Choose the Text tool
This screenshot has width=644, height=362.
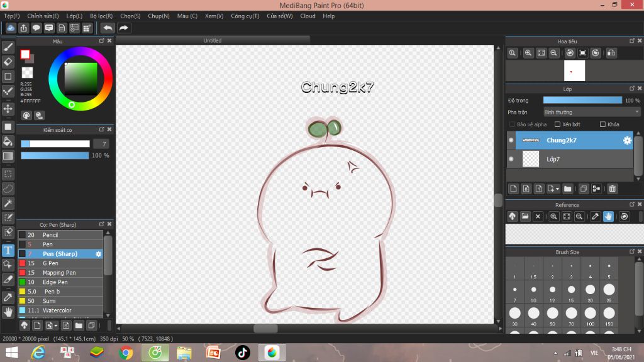(x=8, y=250)
